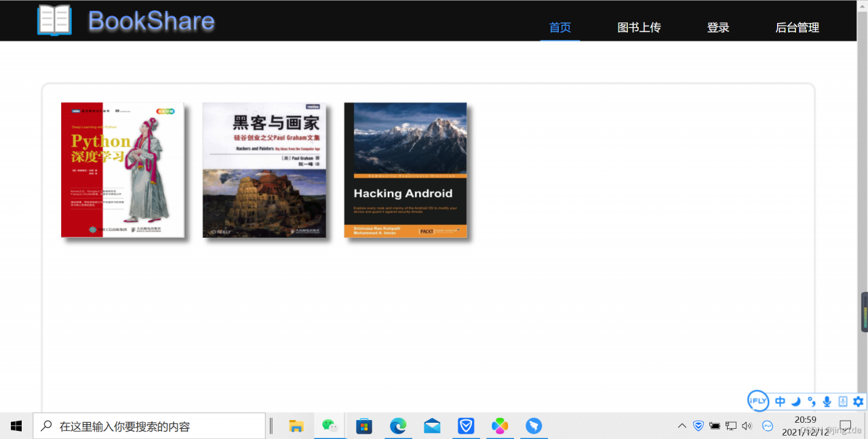
Task: Click the BookShare book logo icon
Action: coord(54,20)
